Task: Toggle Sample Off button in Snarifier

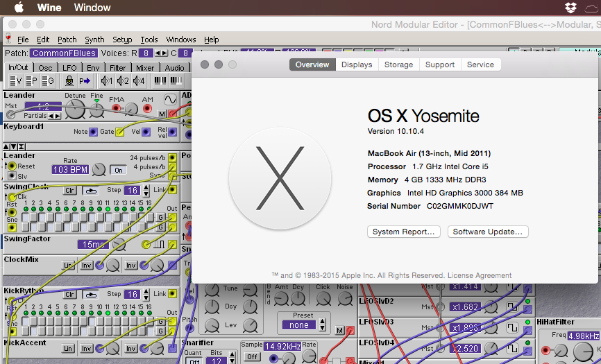Action: pyautogui.click(x=253, y=357)
